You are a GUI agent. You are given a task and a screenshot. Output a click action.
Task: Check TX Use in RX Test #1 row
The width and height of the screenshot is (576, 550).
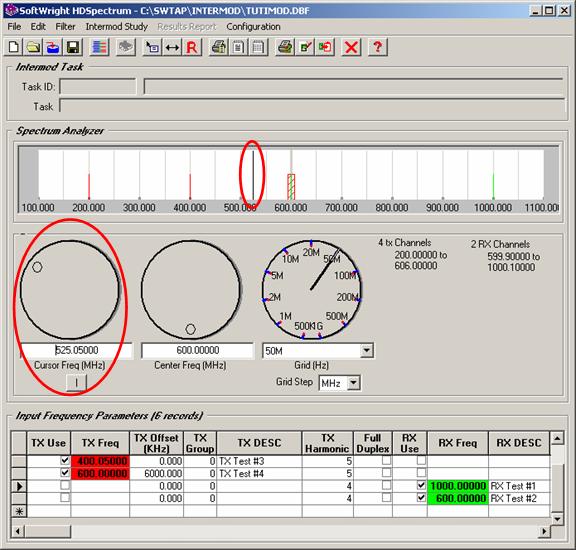coord(65,485)
